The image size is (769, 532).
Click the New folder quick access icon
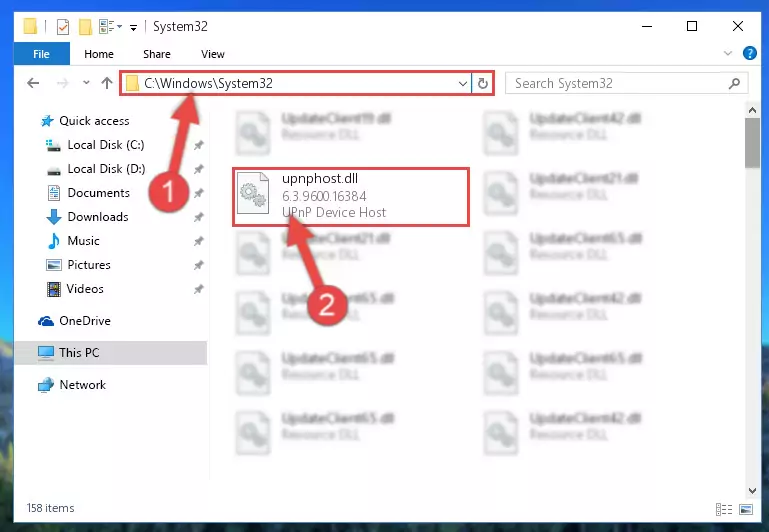point(85,26)
